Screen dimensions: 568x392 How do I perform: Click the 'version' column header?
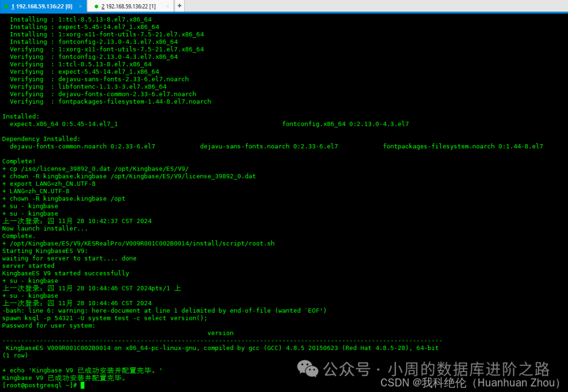coord(220,333)
